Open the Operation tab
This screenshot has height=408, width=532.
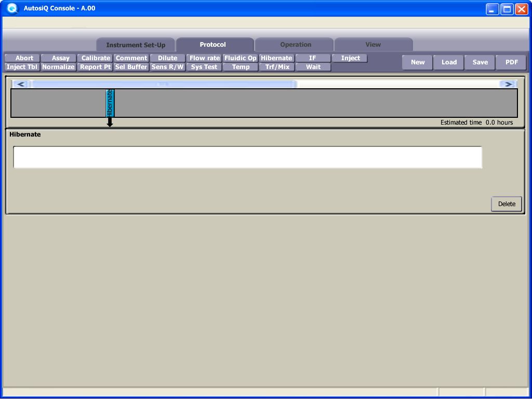click(295, 45)
